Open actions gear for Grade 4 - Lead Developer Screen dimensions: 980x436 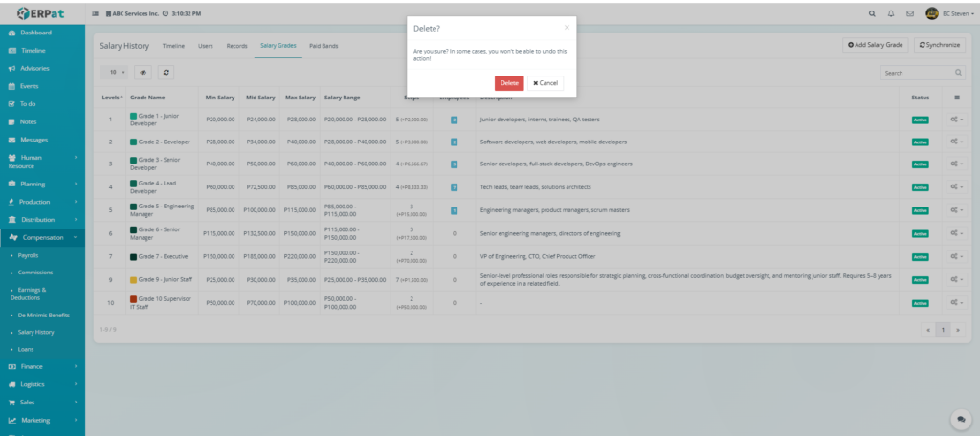tap(956, 186)
